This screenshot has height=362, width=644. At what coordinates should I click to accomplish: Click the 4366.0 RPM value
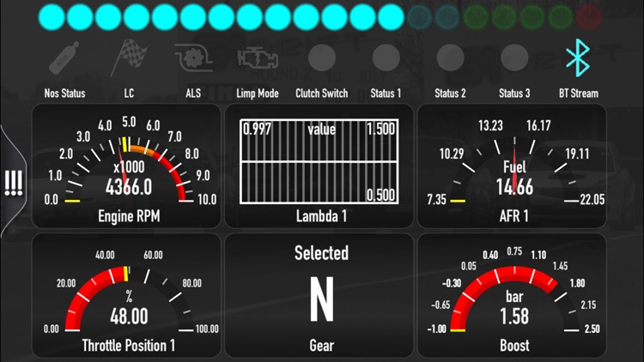click(x=129, y=187)
